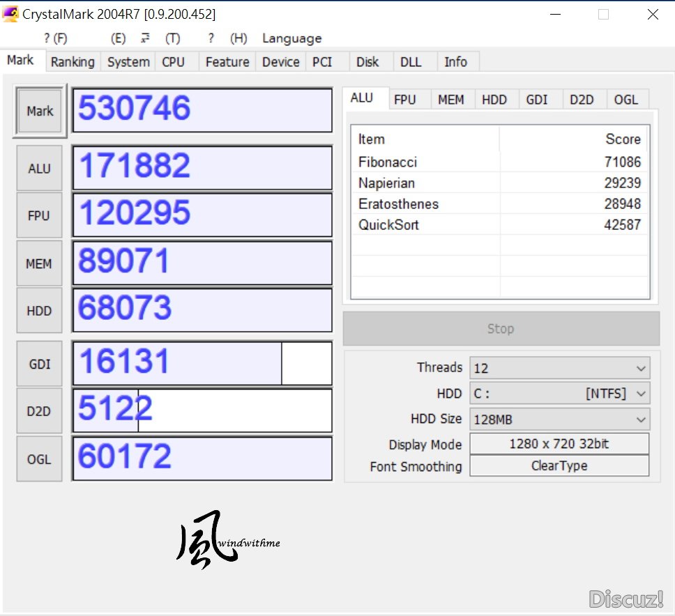Run the HDD benchmark button
Screen dimensions: 675x616
pos(39,311)
